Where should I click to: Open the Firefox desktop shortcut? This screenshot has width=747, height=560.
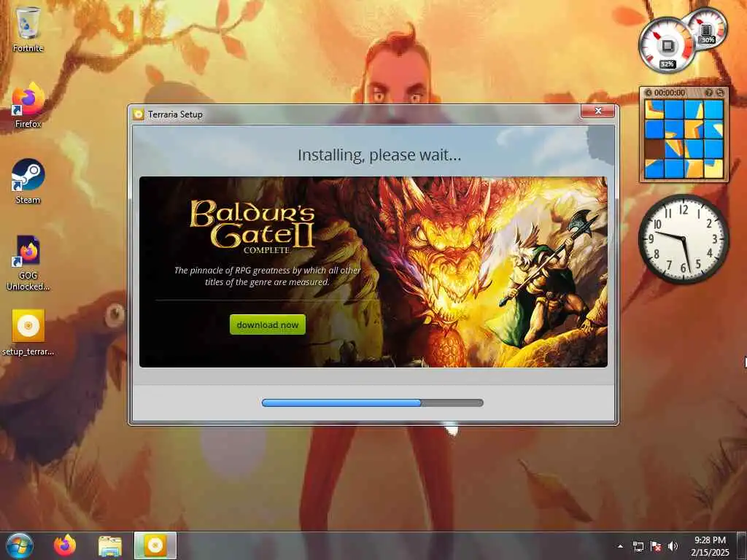click(x=28, y=105)
